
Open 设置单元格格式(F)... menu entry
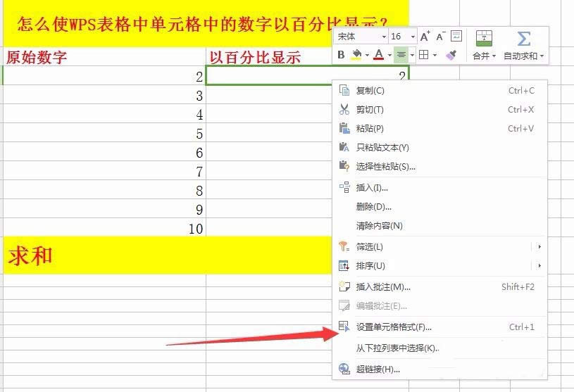click(x=439, y=327)
